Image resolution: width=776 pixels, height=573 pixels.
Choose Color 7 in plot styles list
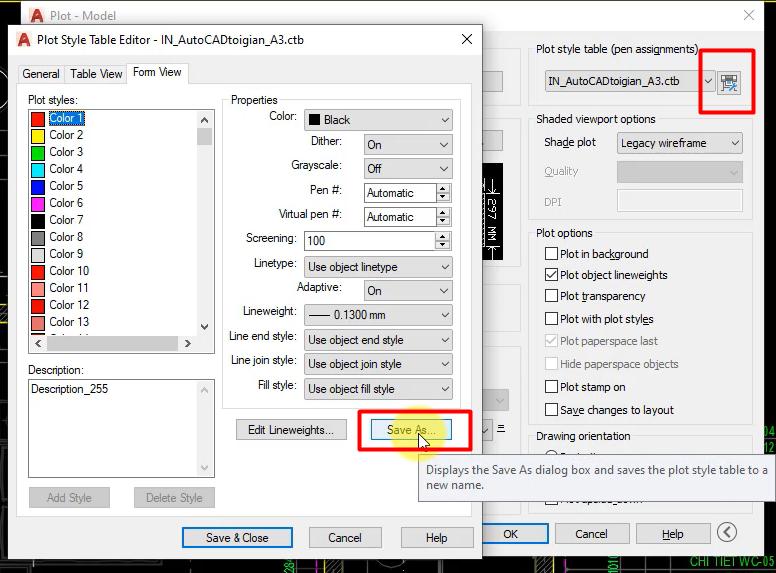click(x=66, y=220)
